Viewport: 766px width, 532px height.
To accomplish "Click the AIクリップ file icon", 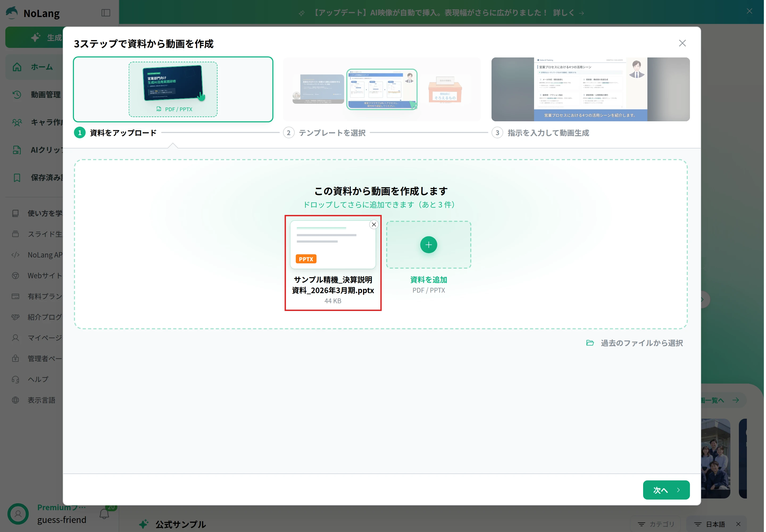I will coord(17,150).
